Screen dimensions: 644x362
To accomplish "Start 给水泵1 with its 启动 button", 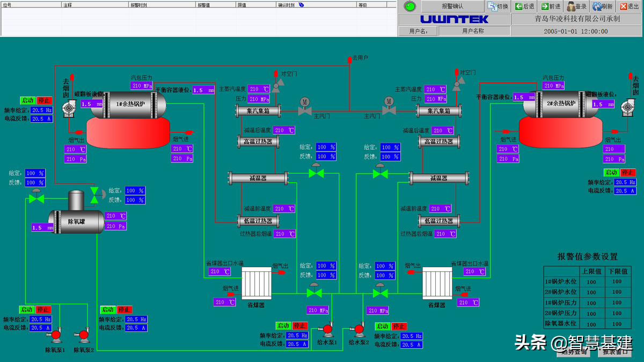I will (283, 326).
